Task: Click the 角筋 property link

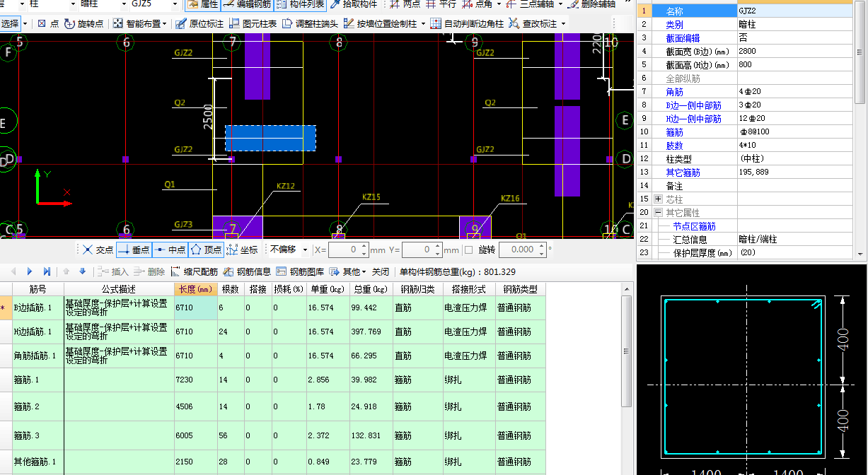Action: [x=674, y=92]
